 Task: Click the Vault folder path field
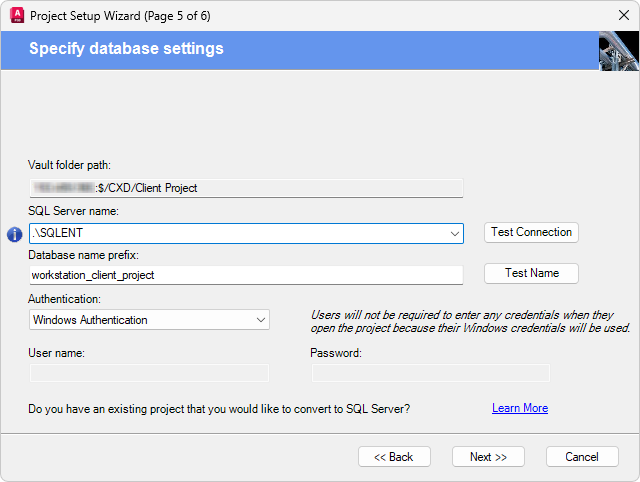(245, 186)
